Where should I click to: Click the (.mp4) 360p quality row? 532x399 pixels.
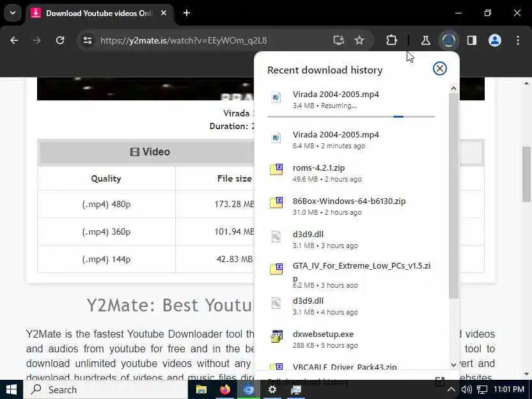tap(106, 231)
